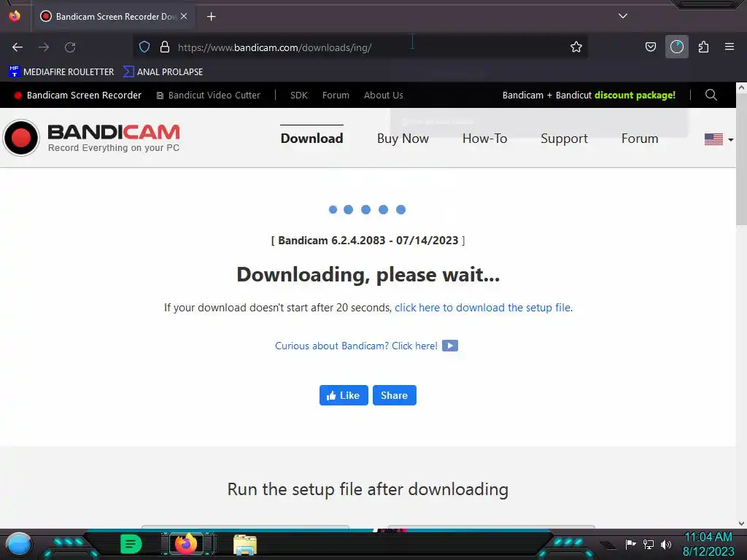The height and width of the screenshot is (560, 747).
Task: Open the About Us link
Action: coord(383,96)
